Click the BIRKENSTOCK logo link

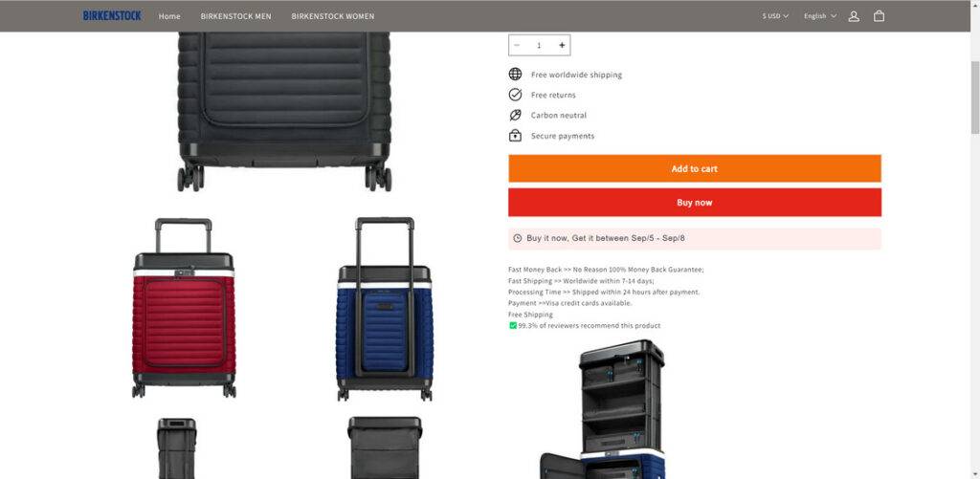coord(112,15)
